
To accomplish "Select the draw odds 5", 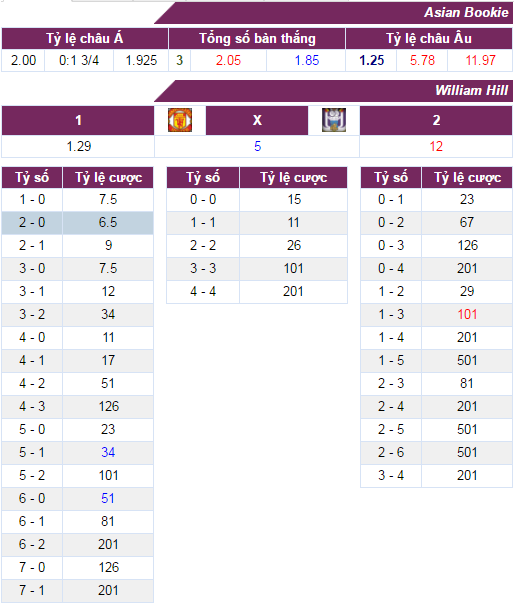I will (x=257, y=147).
